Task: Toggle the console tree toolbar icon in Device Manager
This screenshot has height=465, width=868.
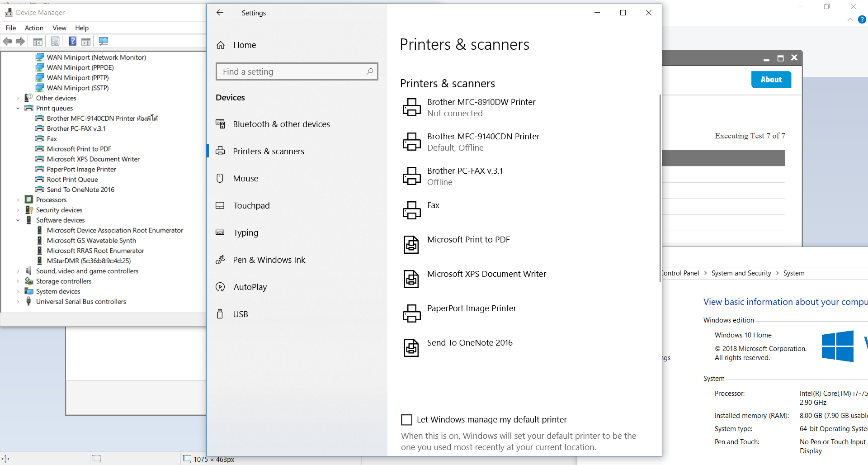Action: pos(38,42)
